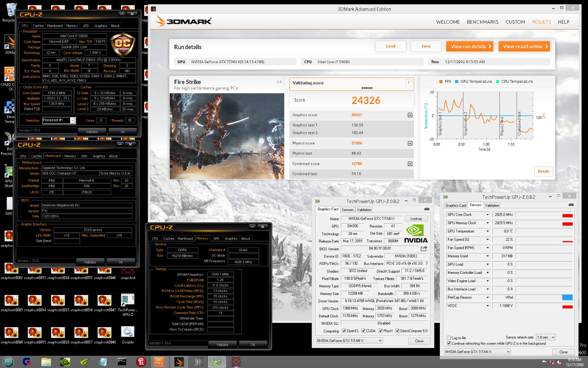This screenshot has width=588, height=368.
Task: Enable the Log to file checkbox
Action: pyautogui.click(x=449, y=338)
